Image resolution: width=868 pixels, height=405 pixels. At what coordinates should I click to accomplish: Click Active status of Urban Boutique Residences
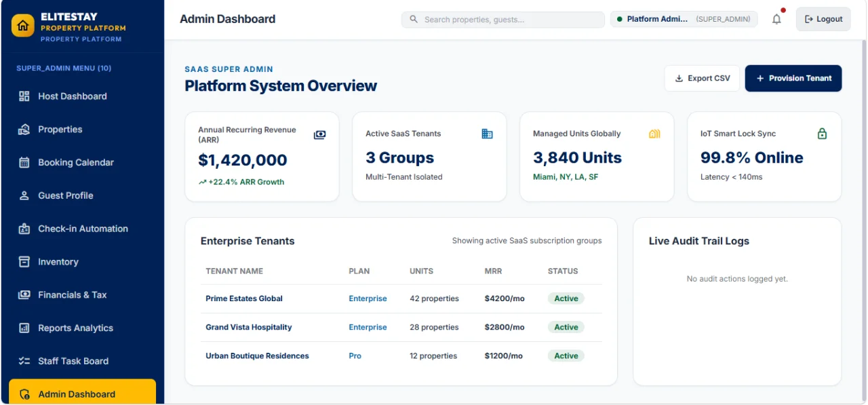(x=566, y=355)
